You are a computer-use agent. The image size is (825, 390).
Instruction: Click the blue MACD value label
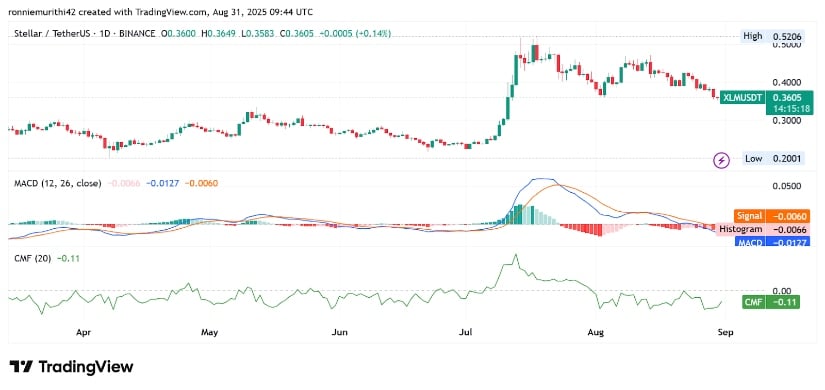(771, 243)
